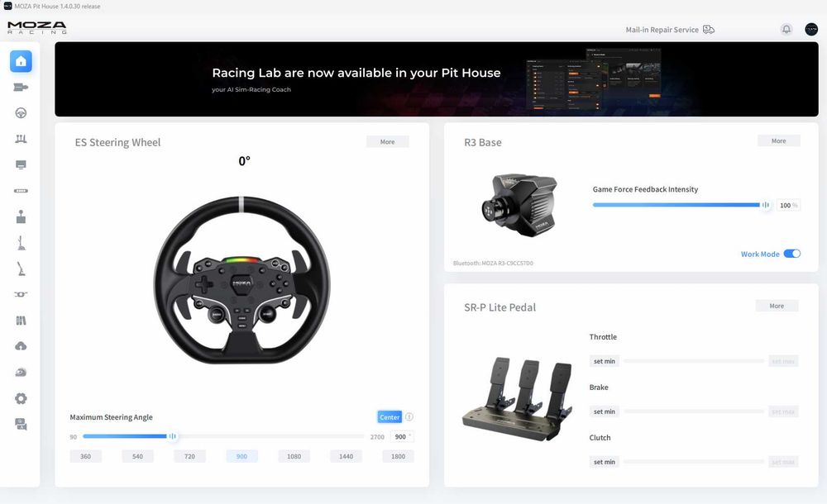Click the Maximum Steering Angle slider handle
827x504 pixels.
coord(172,436)
